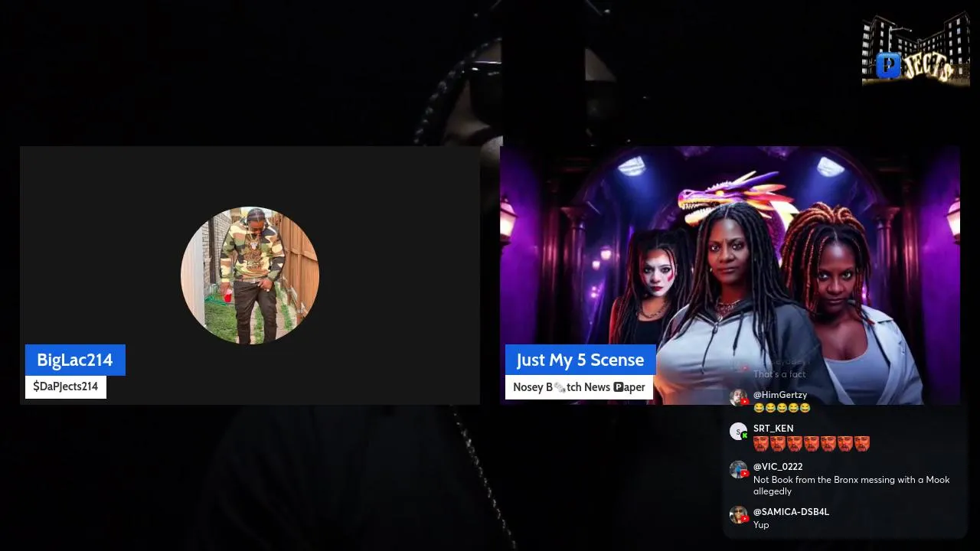Screen dimensions: 980x551
Task: Click @SAMICA-DSB4L's chat avatar
Action: [738, 515]
